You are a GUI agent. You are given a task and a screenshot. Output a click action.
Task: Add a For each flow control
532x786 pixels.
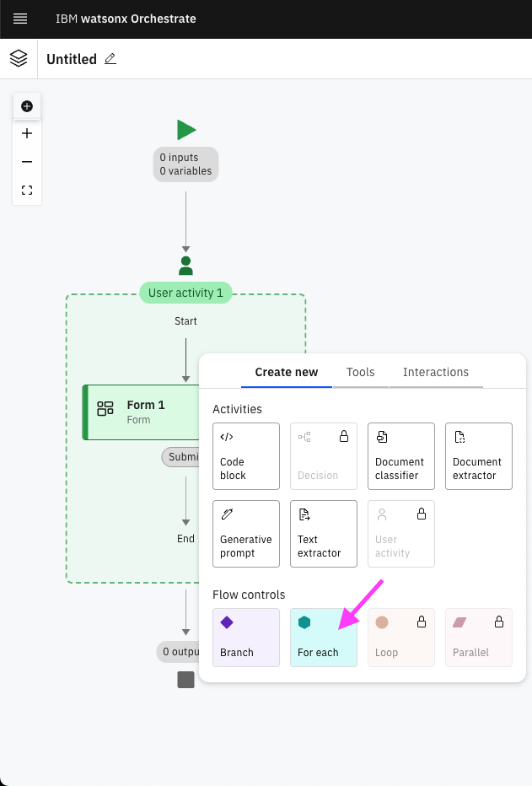(x=324, y=638)
